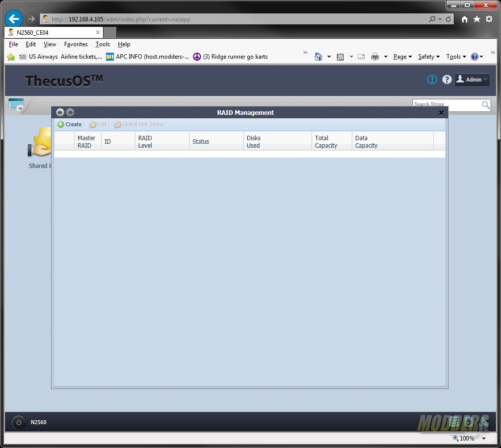501x448 pixels.
Task: Click the Add to Favorites bar star icon
Action: 11,57
